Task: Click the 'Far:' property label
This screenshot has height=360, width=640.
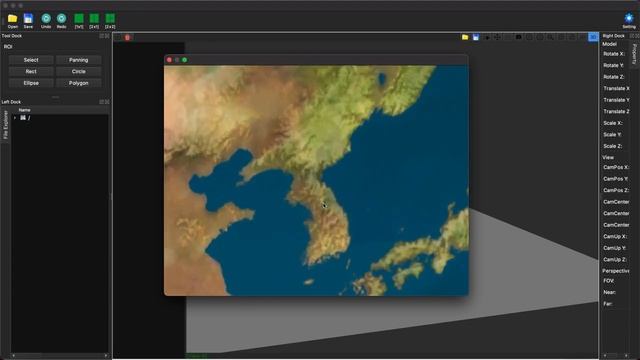Action: [x=608, y=304]
